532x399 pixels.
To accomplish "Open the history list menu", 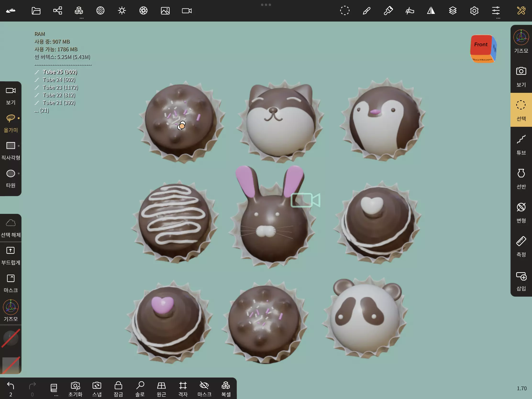I will tap(54, 389).
